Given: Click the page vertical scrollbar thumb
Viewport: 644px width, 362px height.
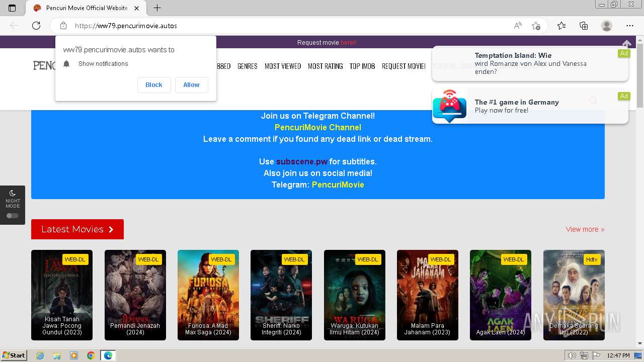Looking at the screenshot, I should point(640,75).
